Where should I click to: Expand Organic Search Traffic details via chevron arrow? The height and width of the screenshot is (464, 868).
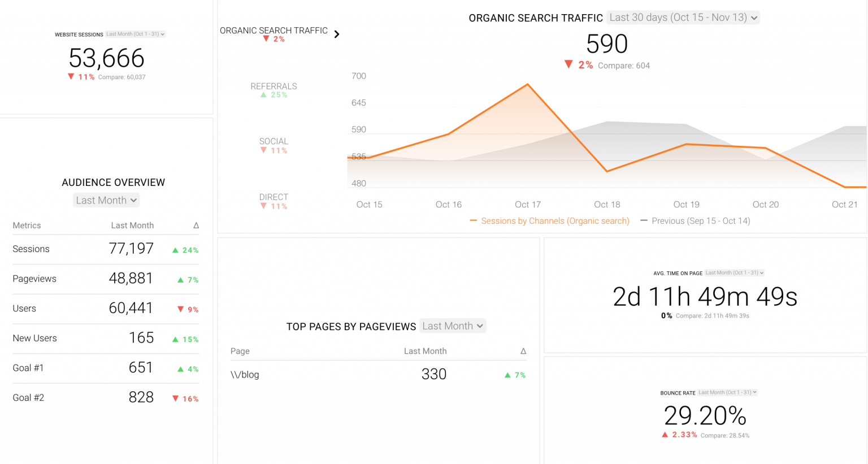pyautogui.click(x=337, y=34)
